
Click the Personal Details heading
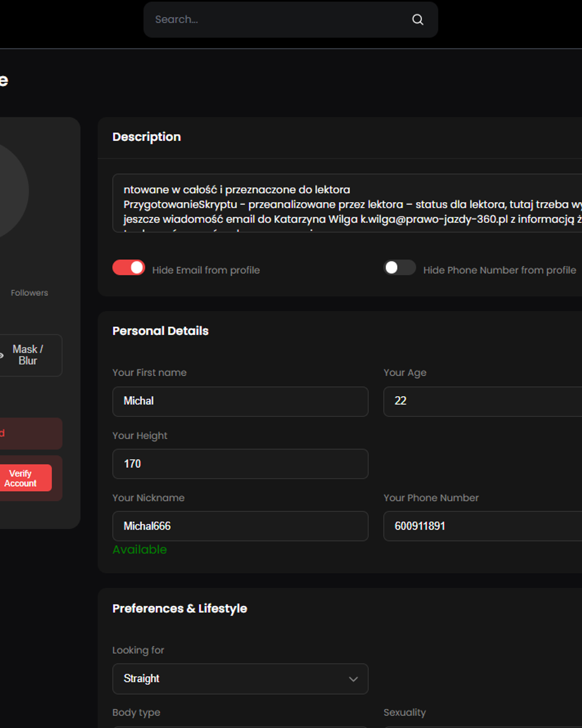click(161, 331)
